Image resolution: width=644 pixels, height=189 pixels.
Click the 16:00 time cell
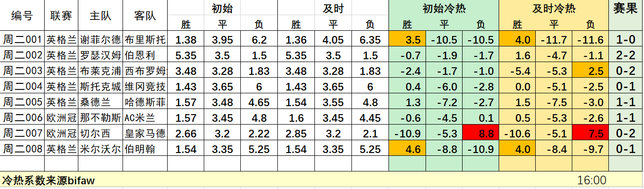pyautogui.click(x=591, y=180)
